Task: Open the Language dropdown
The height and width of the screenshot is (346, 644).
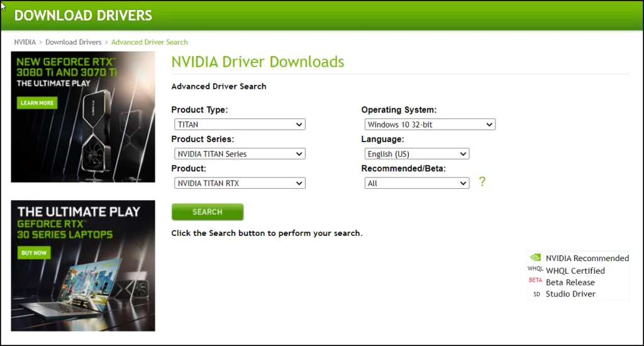Action: point(417,153)
